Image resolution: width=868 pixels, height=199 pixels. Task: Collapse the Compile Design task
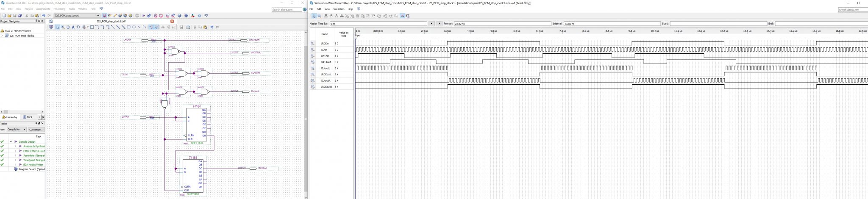pyautogui.click(x=11, y=141)
